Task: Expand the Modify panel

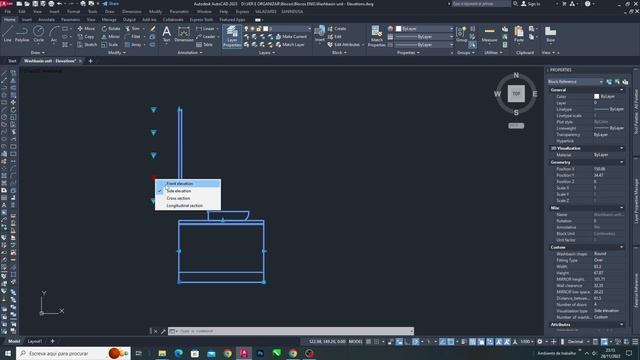Action: click(x=117, y=53)
